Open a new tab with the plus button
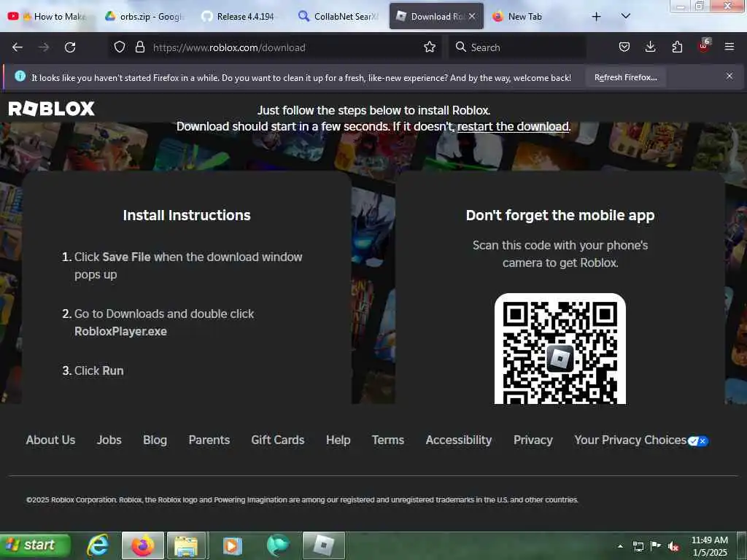Viewport: 747px width, 560px height. click(x=596, y=17)
